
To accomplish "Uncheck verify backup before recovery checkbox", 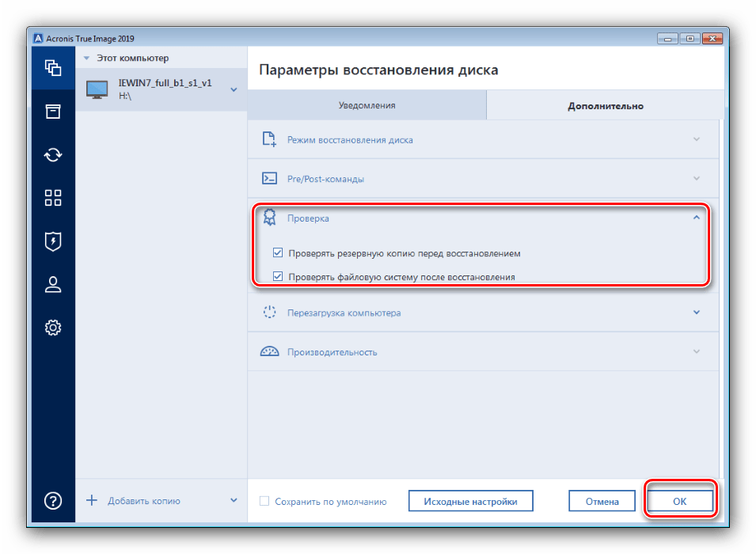I will pos(278,252).
